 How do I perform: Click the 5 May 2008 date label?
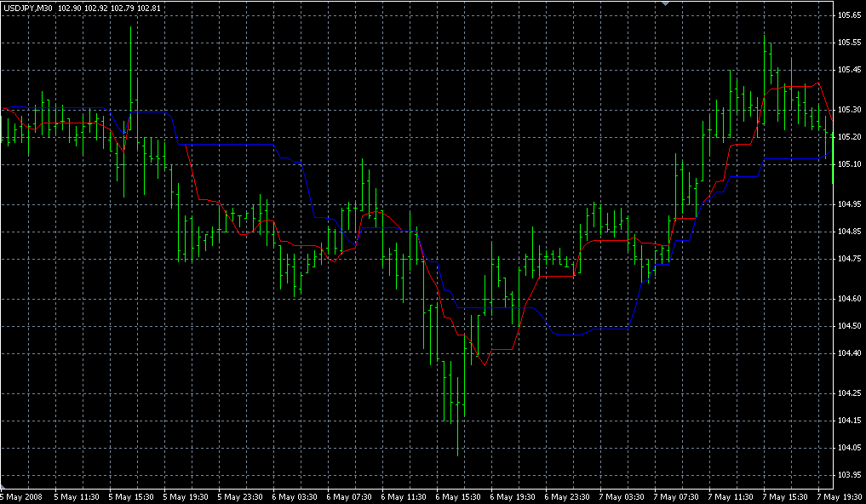tap(21, 496)
